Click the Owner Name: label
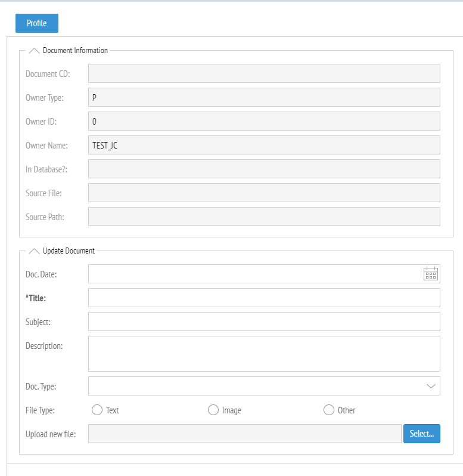 [x=46, y=146]
